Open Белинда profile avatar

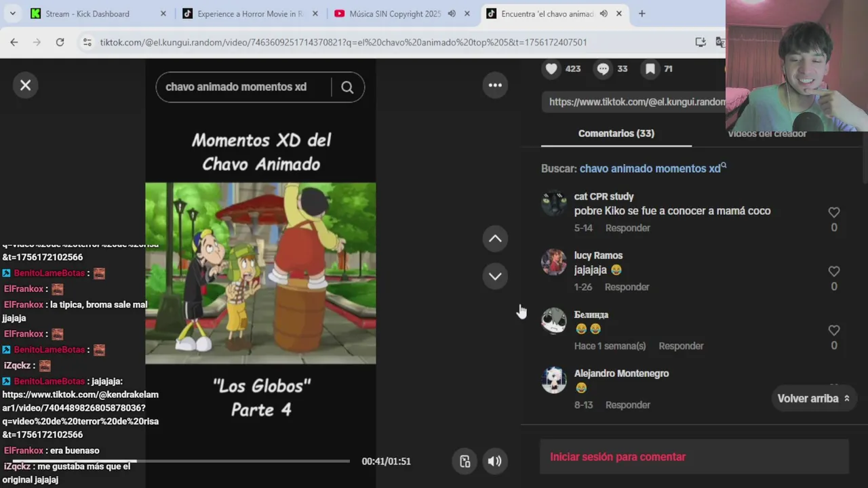[554, 321]
